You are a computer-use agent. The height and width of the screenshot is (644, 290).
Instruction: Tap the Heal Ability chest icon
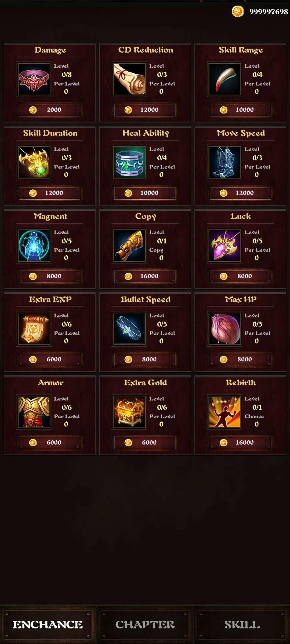pyautogui.click(x=129, y=163)
